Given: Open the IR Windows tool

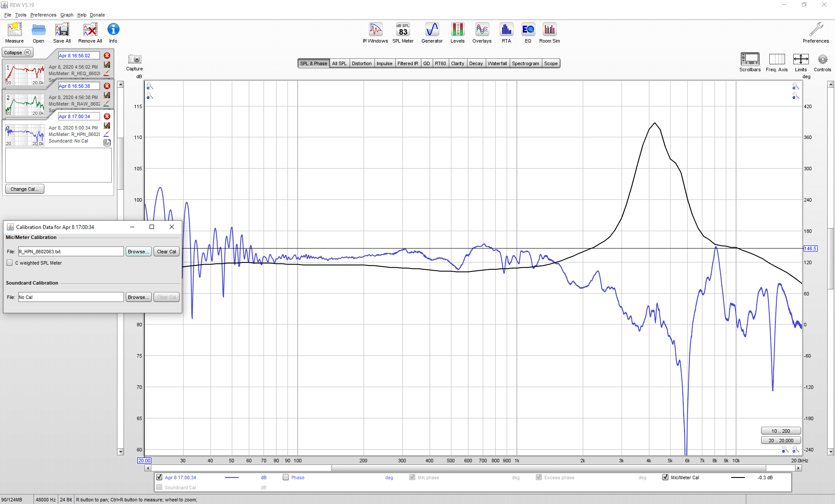Looking at the screenshot, I should tap(375, 33).
